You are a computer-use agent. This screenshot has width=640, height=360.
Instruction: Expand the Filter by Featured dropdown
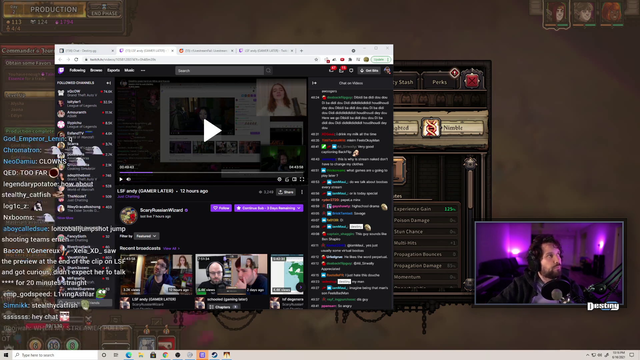coord(147,236)
